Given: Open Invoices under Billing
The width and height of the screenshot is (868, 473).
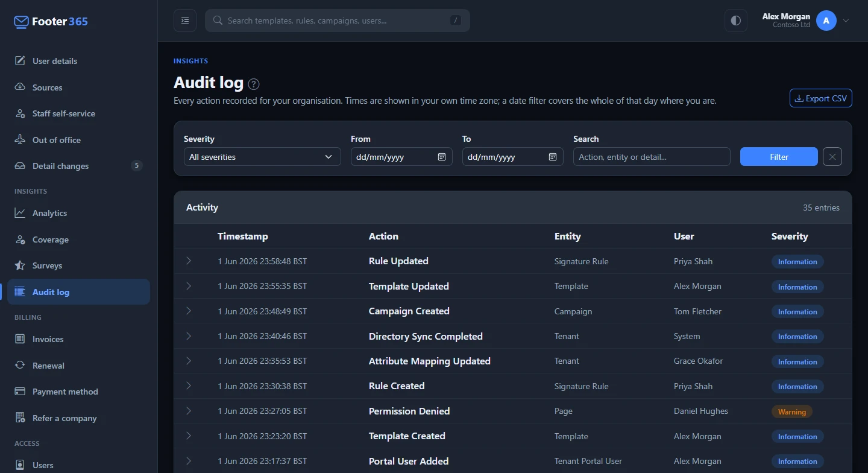Looking at the screenshot, I should [x=79, y=339].
